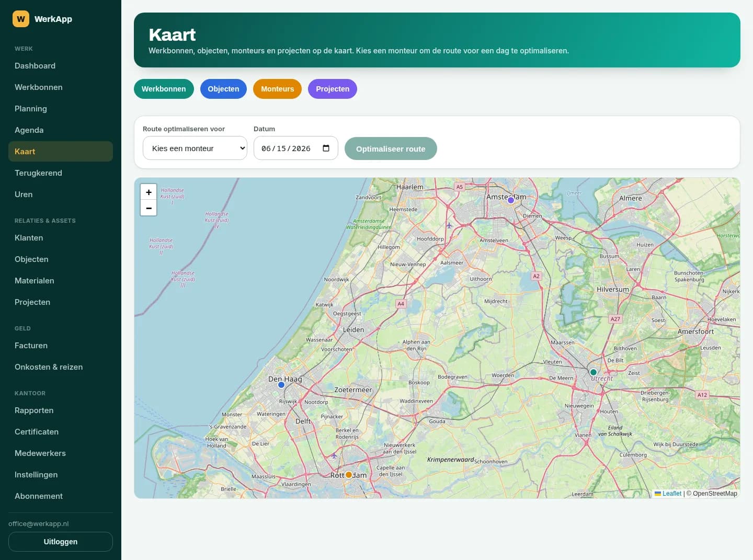Image resolution: width=753 pixels, height=560 pixels.
Task: Click the purple marker at Amsterdam
Action: (x=511, y=200)
